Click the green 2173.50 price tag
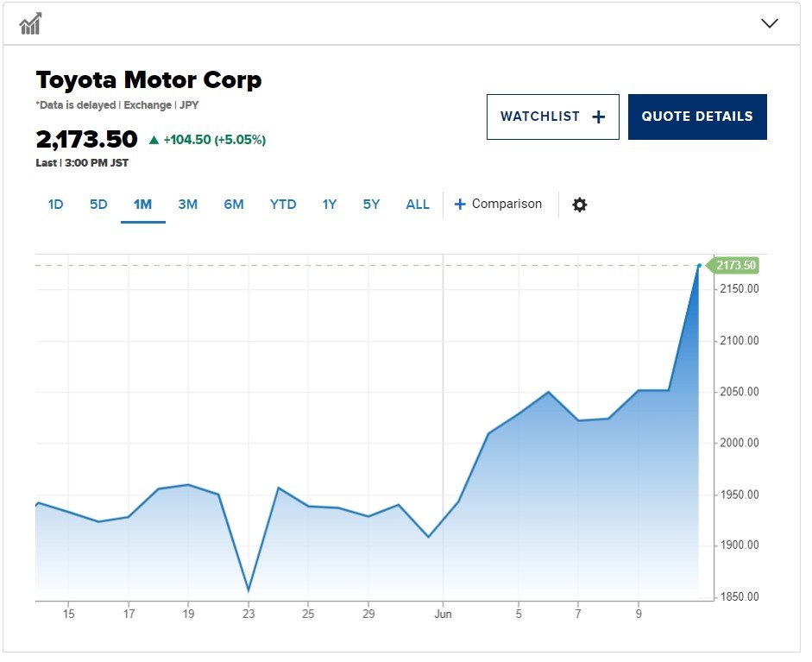This screenshot has height=662, width=812. pos(735,266)
